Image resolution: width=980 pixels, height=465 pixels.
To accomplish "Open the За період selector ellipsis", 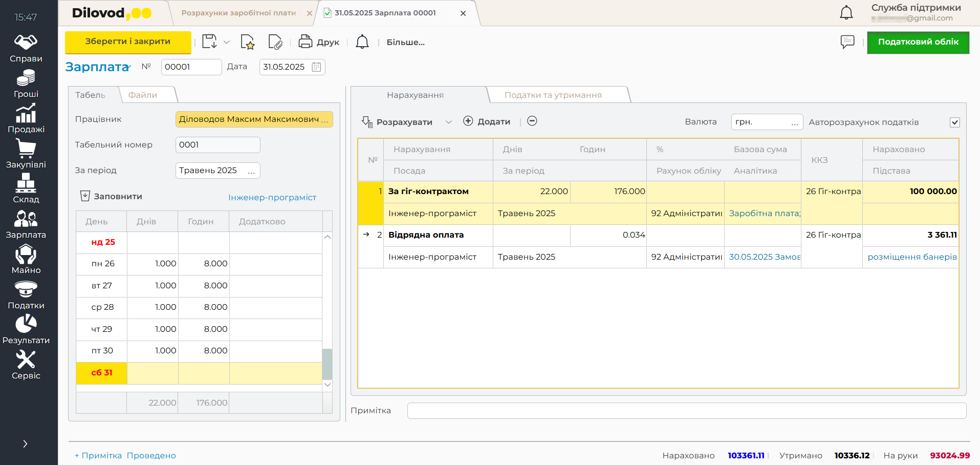I will point(251,171).
